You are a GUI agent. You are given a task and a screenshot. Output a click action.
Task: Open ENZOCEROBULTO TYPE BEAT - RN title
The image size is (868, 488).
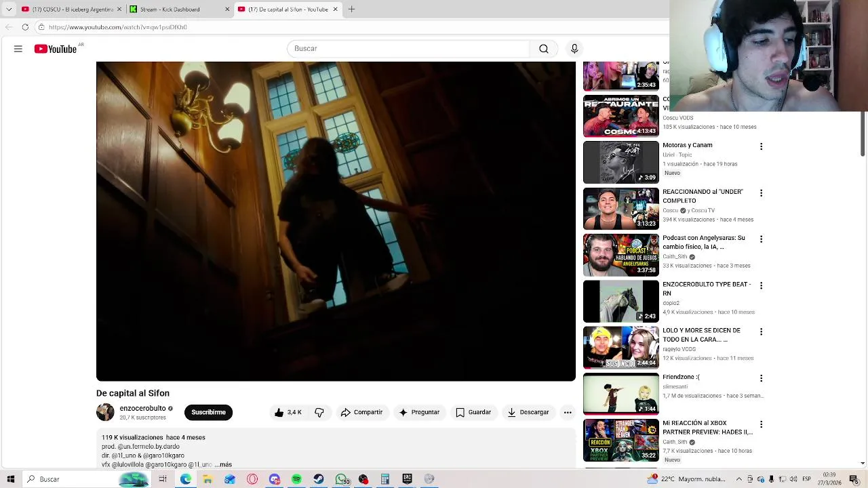pyautogui.click(x=707, y=289)
